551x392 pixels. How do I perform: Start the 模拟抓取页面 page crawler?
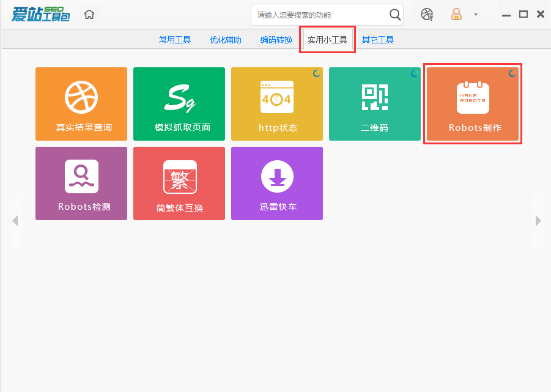[179, 104]
